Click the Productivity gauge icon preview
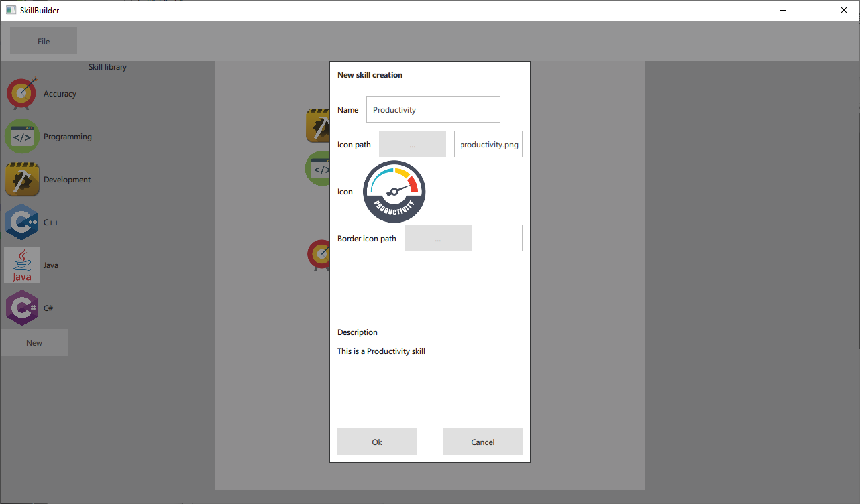Viewport: 860px width, 504px height. [x=394, y=192]
